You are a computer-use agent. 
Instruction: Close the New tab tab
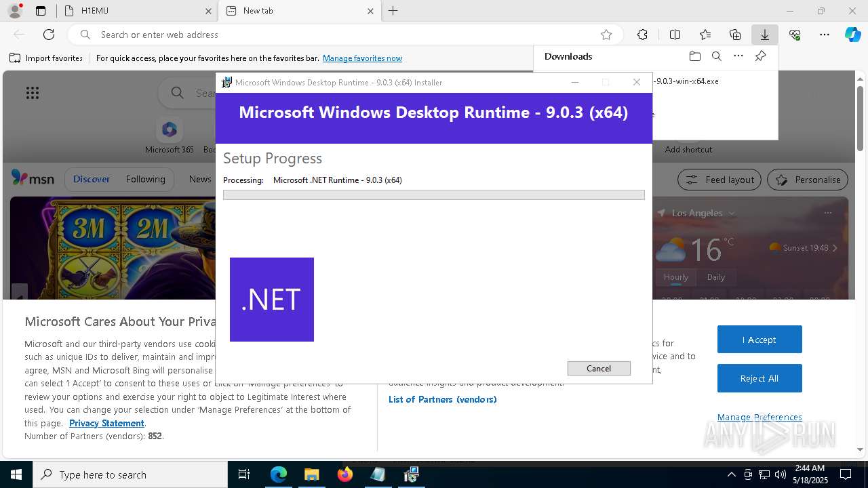point(370,11)
